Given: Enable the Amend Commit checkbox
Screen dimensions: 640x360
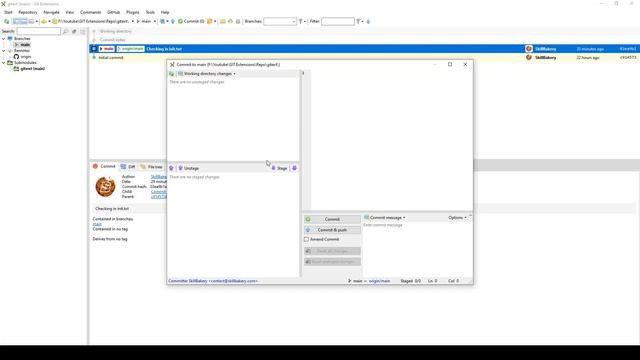Looking at the screenshot, I should [307, 239].
